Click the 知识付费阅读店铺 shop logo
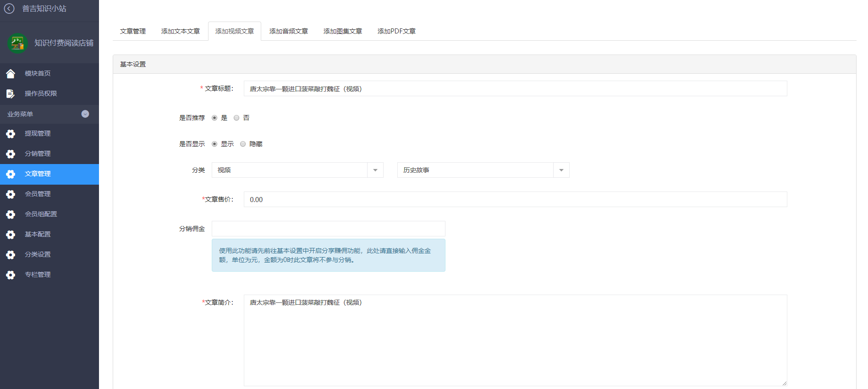The image size is (868, 389). tap(17, 43)
